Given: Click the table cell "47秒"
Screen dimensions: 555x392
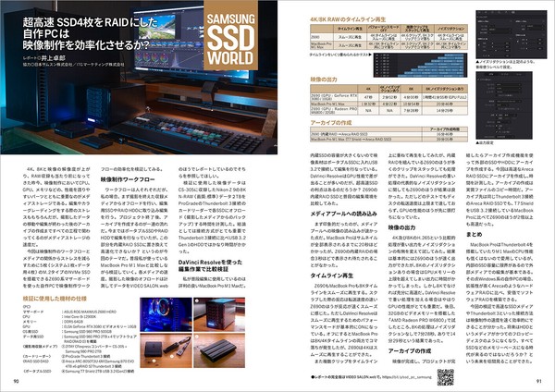Looking at the screenshot, I should pyautogui.click(x=368, y=97).
